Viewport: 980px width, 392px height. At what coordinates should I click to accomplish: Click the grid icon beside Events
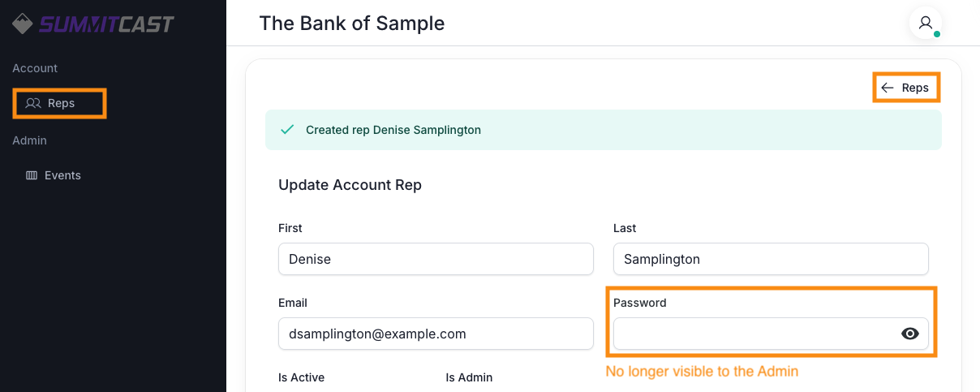(x=32, y=175)
